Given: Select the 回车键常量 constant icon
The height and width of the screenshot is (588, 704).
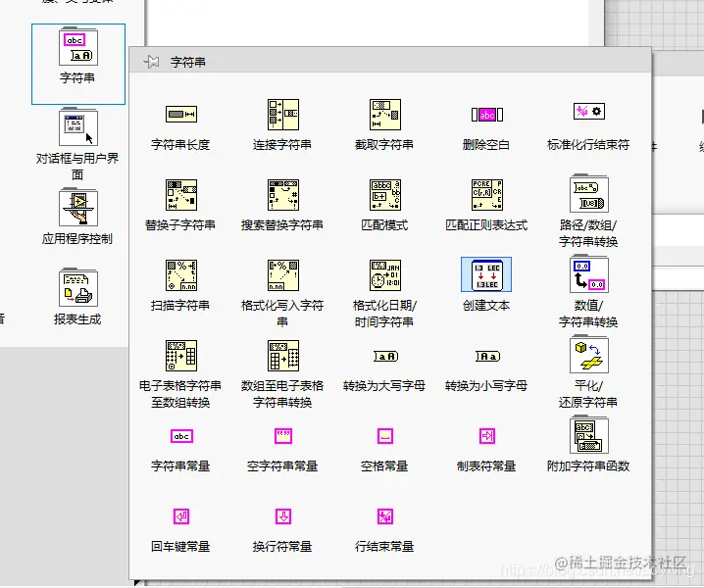Looking at the screenshot, I should click(x=181, y=516).
